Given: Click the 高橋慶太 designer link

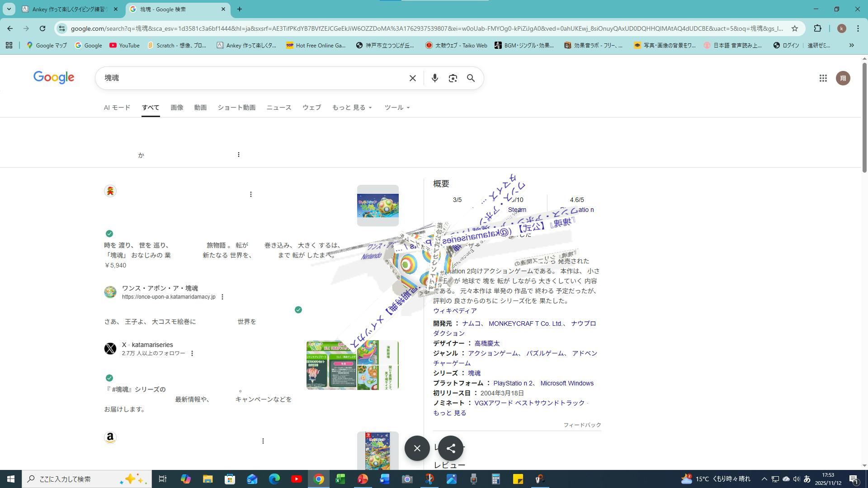Looking at the screenshot, I should pyautogui.click(x=487, y=343).
